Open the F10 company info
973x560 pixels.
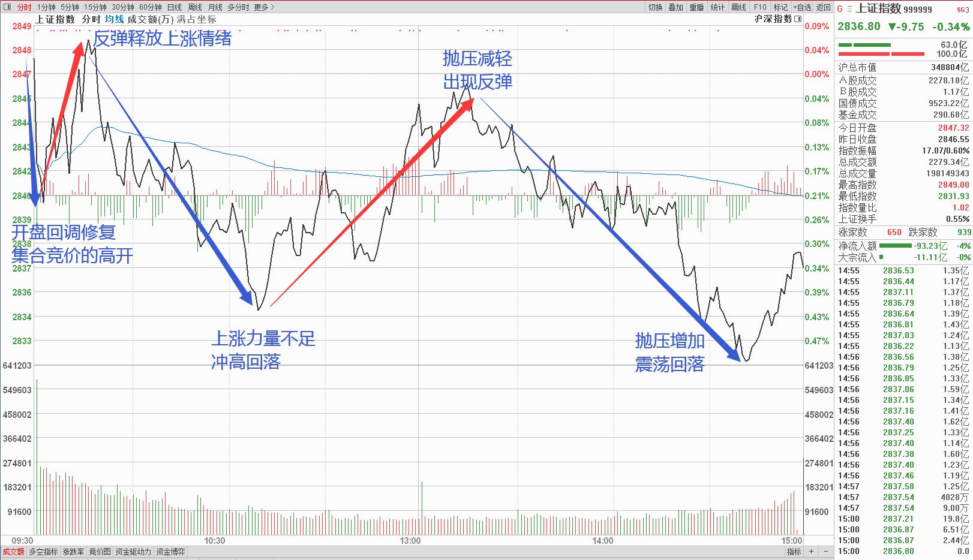pos(760,7)
